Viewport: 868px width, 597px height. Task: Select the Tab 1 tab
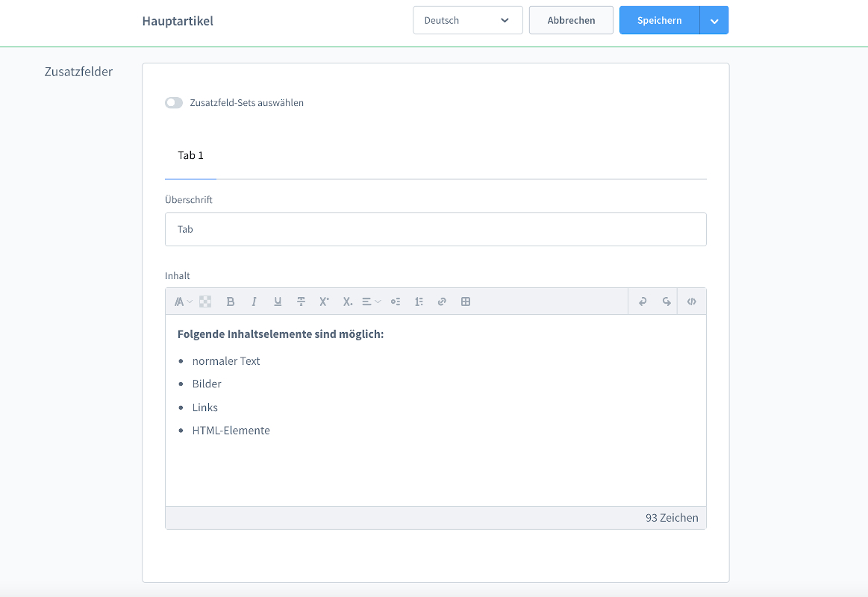[190, 155]
